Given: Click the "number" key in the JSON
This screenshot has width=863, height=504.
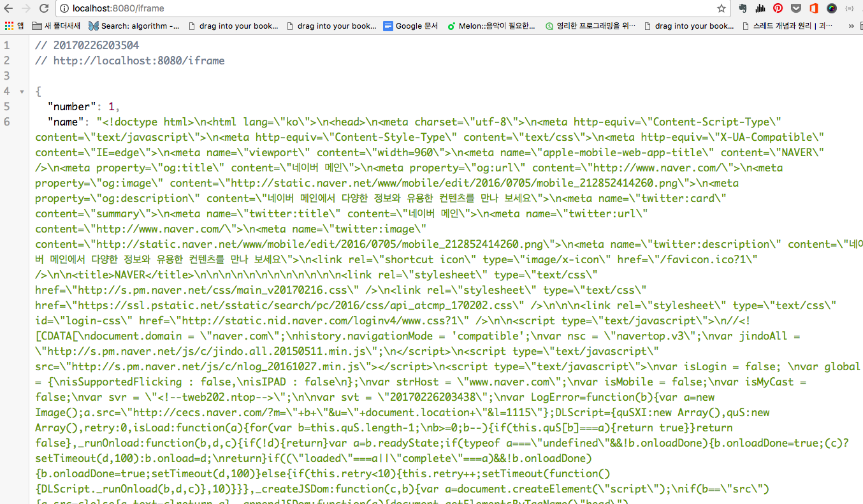Looking at the screenshot, I should pos(71,106).
